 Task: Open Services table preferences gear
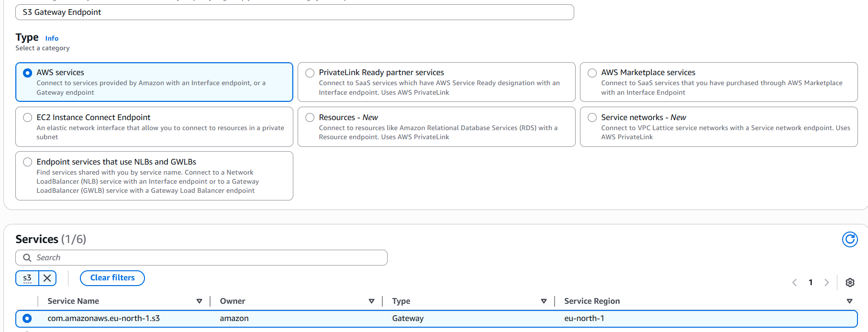coord(850,283)
